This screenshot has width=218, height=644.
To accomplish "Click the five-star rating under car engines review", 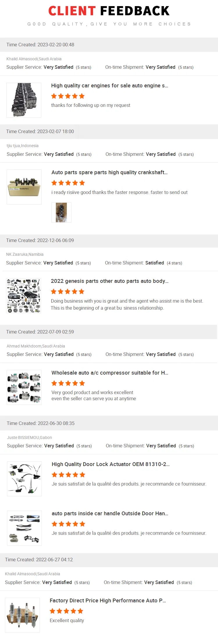I will 68,96.
